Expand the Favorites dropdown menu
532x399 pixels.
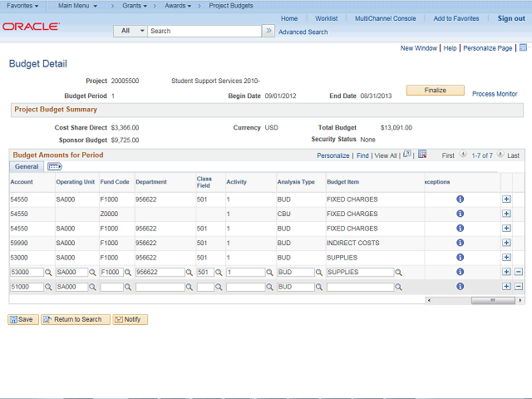tap(22, 6)
